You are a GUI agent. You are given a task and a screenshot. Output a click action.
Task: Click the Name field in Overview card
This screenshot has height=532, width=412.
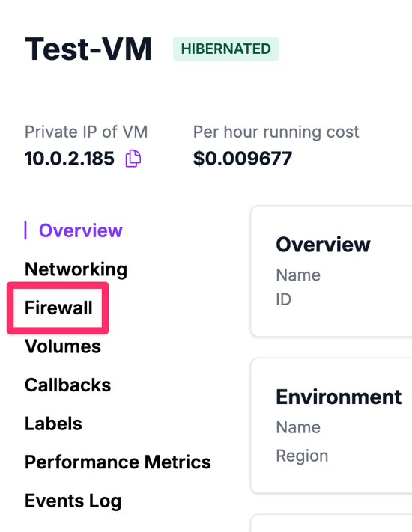298,275
